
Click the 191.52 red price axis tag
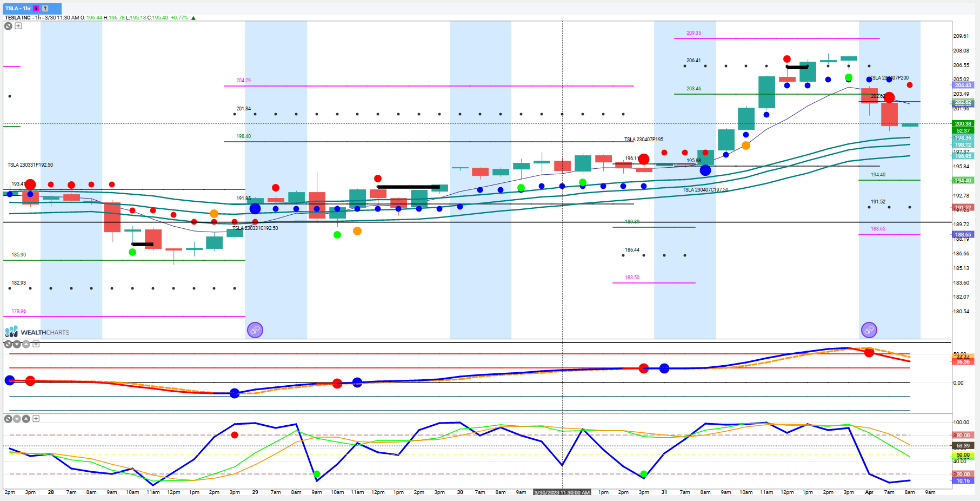pos(963,207)
